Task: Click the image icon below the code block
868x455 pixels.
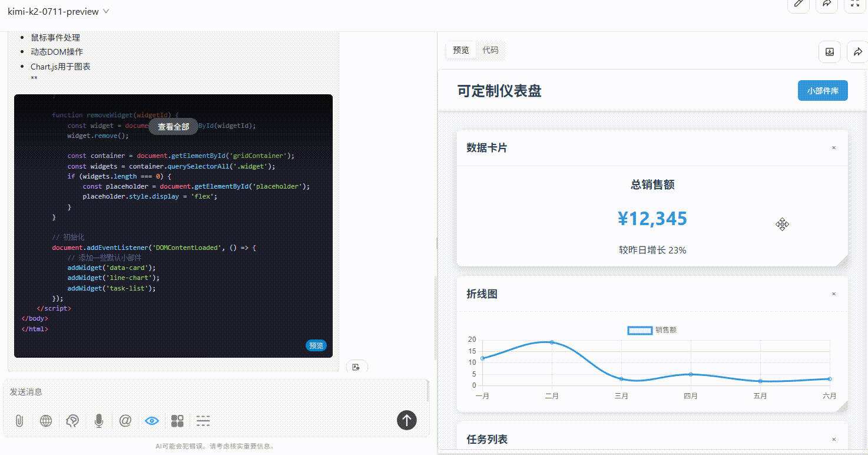Action: point(356,367)
